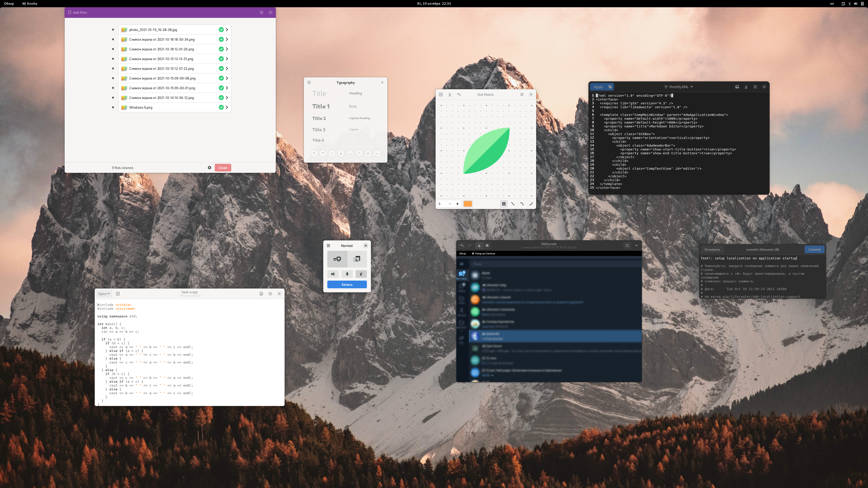Click the copy icon next to Apply
868x488 pixels.
click(x=610, y=87)
